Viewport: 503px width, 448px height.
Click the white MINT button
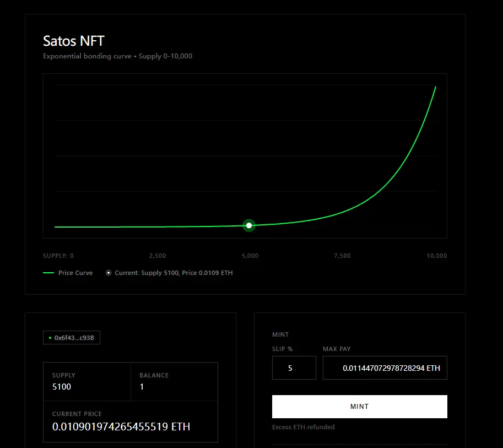[360, 407]
